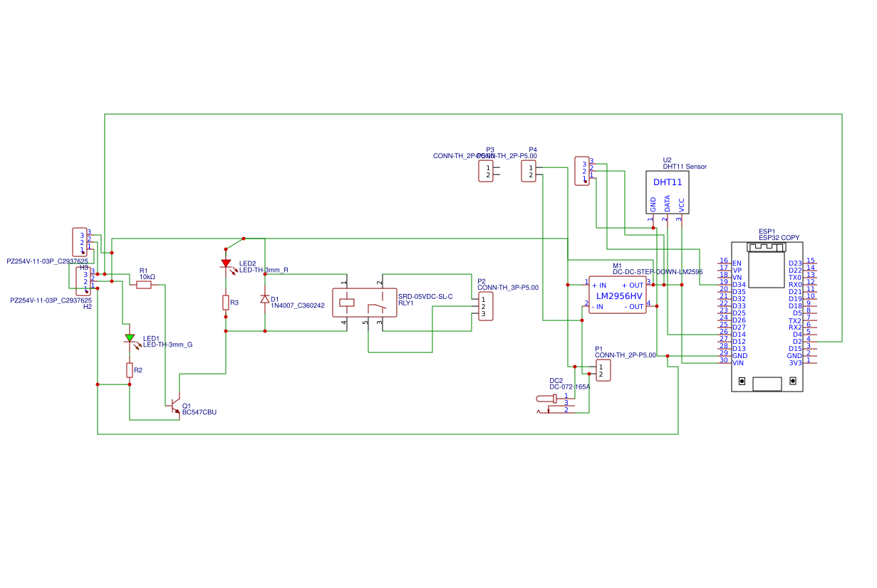Image resolution: width=877 pixels, height=588 pixels.
Task: Select the LM2956HV step-down converter M1
Action: [x=617, y=295]
